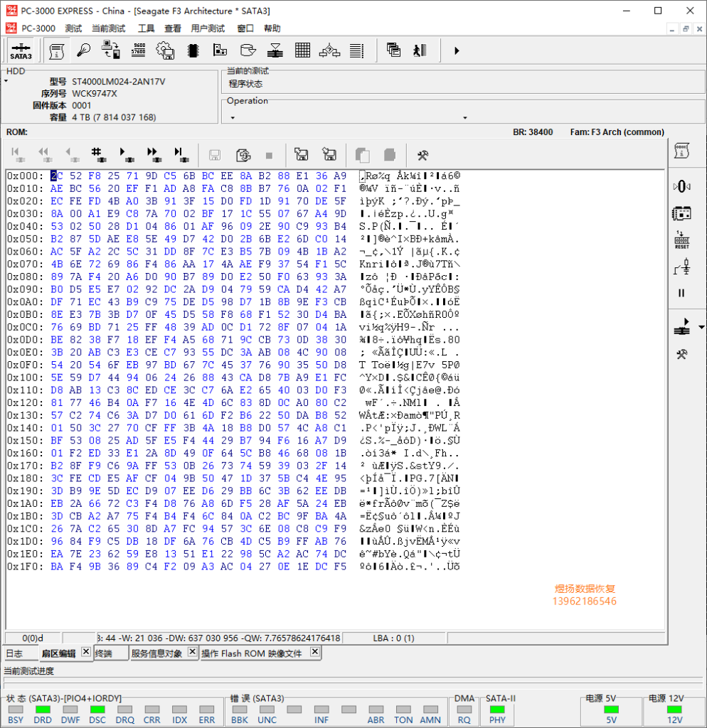Click the controller board icon on the right sidebar
This screenshot has height=728, width=707.
click(681, 213)
